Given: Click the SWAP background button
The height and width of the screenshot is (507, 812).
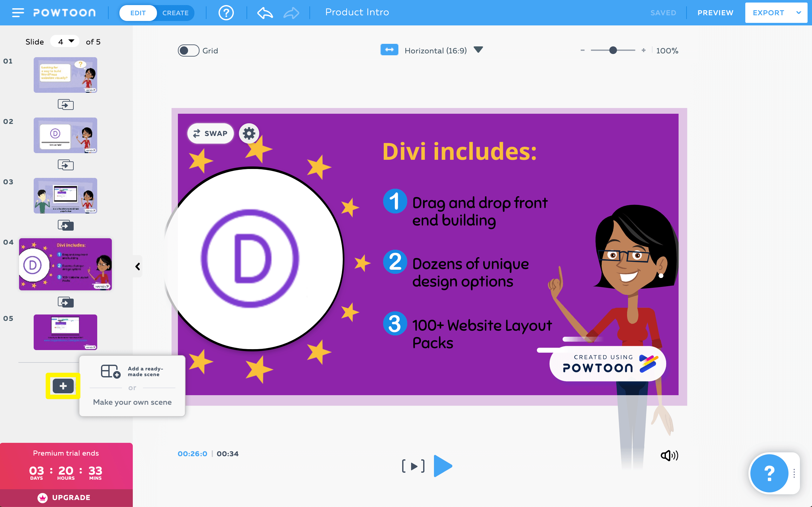Looking at the screenshot, I should pyautogui.click(x=210, y=133).
